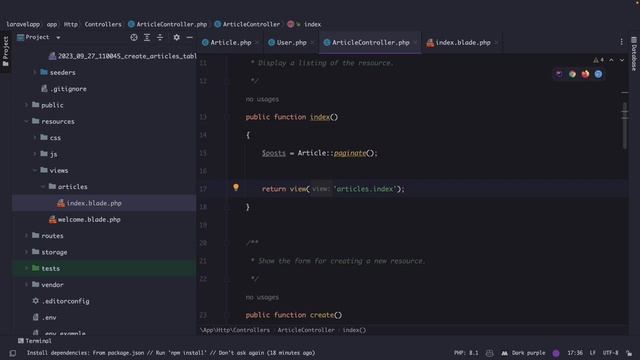Select opened file locator icon in Project panel
Image resolution: width=640 pixels, height=360 pixels.
[134, 38]
